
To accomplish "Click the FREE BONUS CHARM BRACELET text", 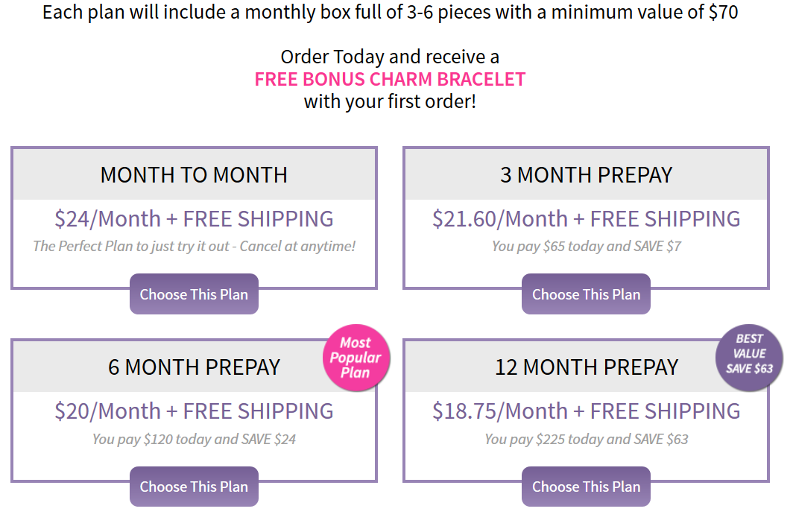I will [x=390, y=80].
